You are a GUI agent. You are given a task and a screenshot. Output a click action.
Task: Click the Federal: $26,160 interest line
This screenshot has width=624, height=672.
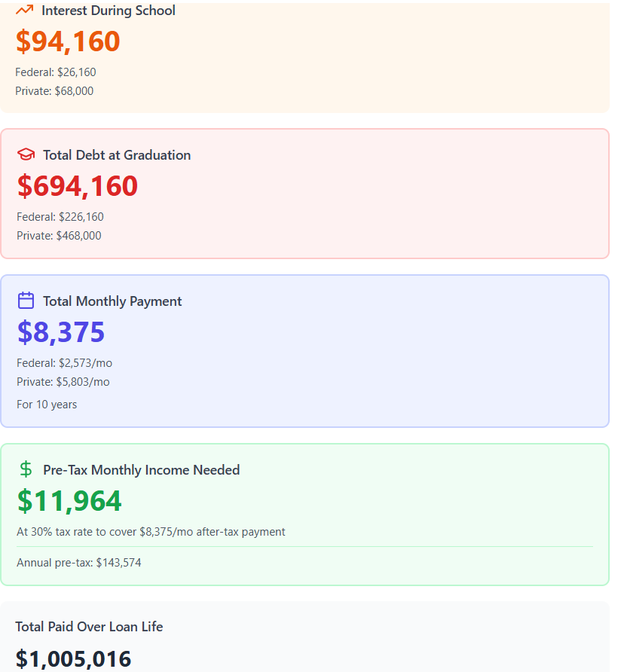click(x=56, y=72)
